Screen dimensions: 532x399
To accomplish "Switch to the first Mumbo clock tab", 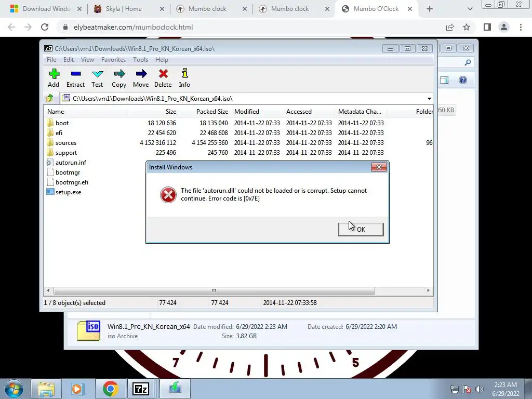I will click(x=207, y=9).
